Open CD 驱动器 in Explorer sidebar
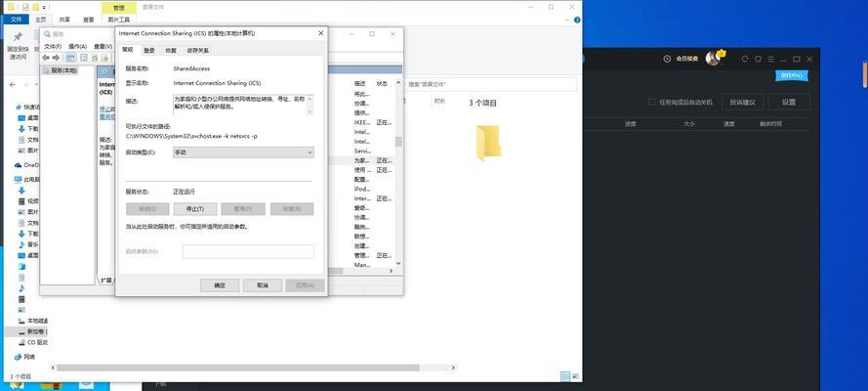The width and height of the screenshot is (868, 391). point(32,343)
